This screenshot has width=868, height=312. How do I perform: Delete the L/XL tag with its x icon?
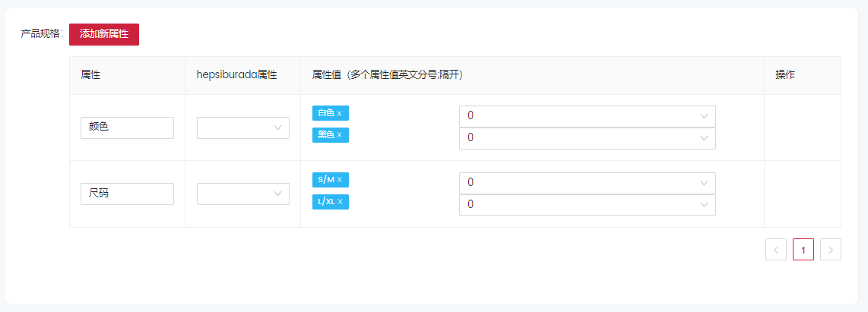click(x=340, y=202)
